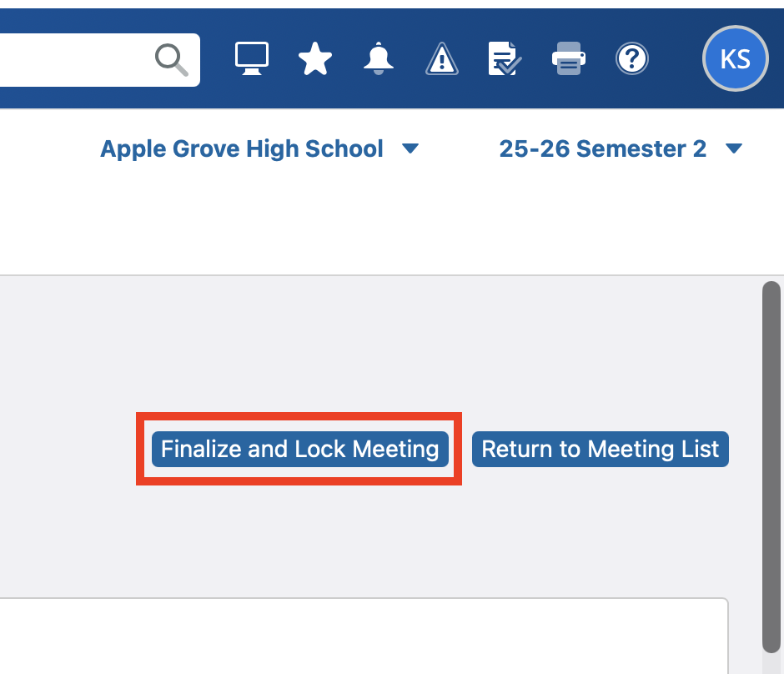Open the 25-26 Semester 2 term selector
This screenshot has width=784, height=674.
(x=602, y=149)
